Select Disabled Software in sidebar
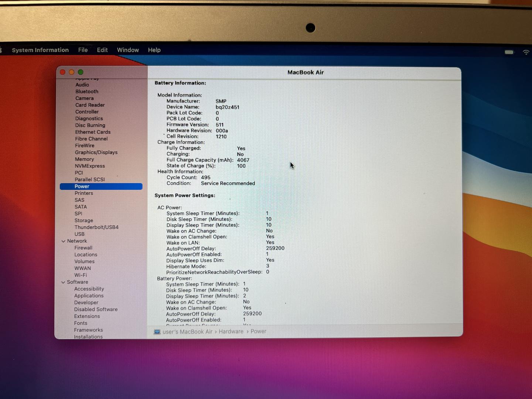Image resolution: width=532 pixels, height=399 pixels. [x=96, y=310]
